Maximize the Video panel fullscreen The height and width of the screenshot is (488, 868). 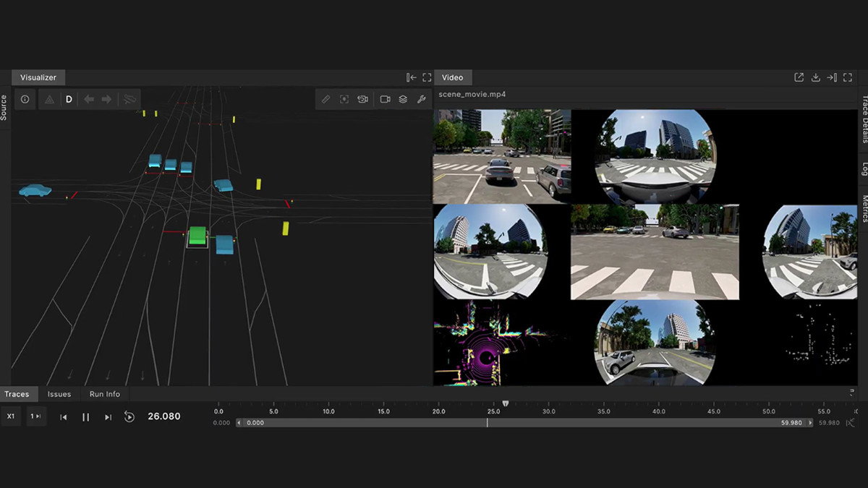pos(849,77)
